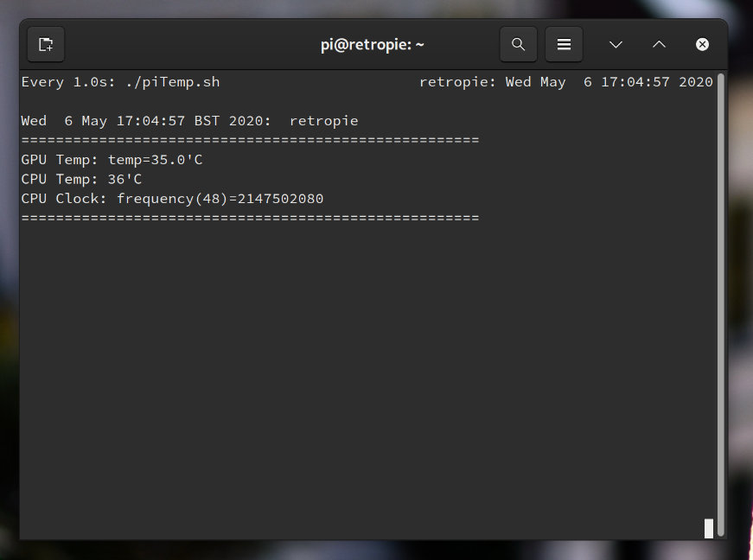753x560 pixels.
Task: Click the vertical scrollbar of the terminal
Action: (x=720, y=305)
